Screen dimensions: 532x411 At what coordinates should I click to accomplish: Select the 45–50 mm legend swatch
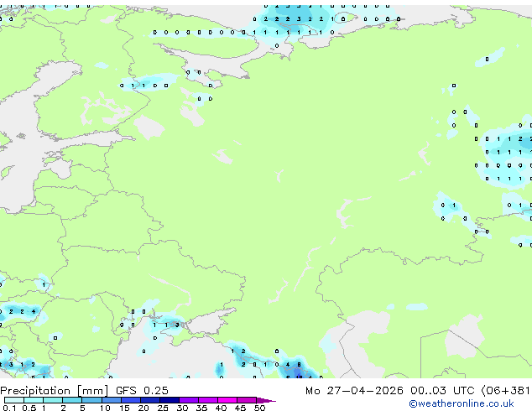[247, 400]
